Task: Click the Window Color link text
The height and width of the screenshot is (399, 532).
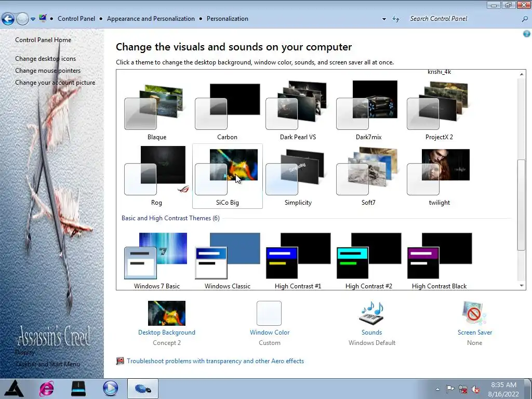Action: (270, 332)
